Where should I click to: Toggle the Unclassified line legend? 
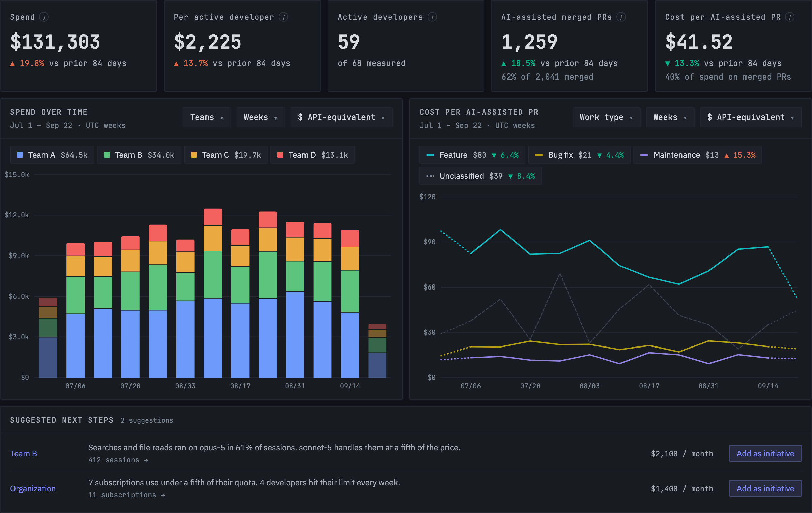(x=481, y=176)
